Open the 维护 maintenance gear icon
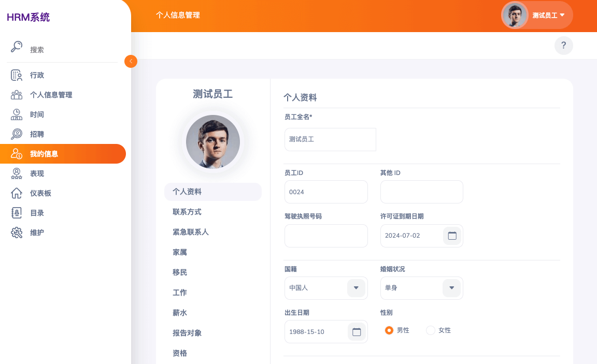Screen dimensions: 597x364 [x=17, y=232]
